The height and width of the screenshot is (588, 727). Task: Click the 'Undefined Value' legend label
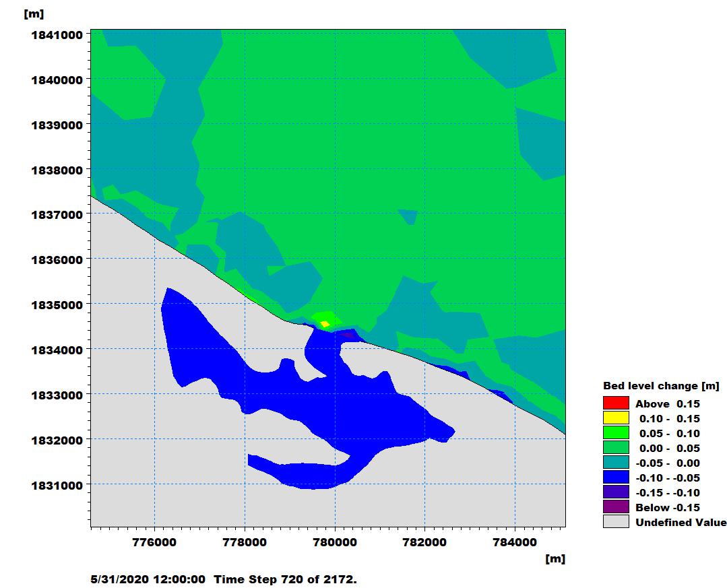pos(681,523)
